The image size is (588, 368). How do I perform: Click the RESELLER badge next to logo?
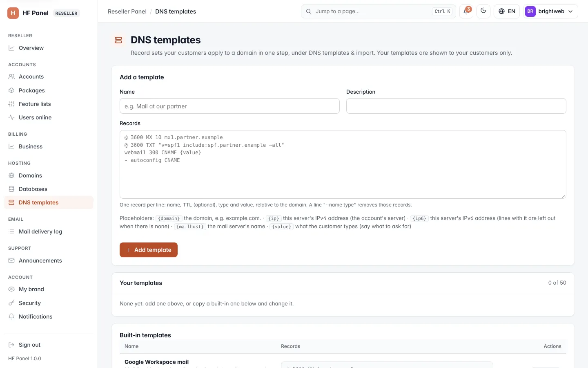(66, 13)
